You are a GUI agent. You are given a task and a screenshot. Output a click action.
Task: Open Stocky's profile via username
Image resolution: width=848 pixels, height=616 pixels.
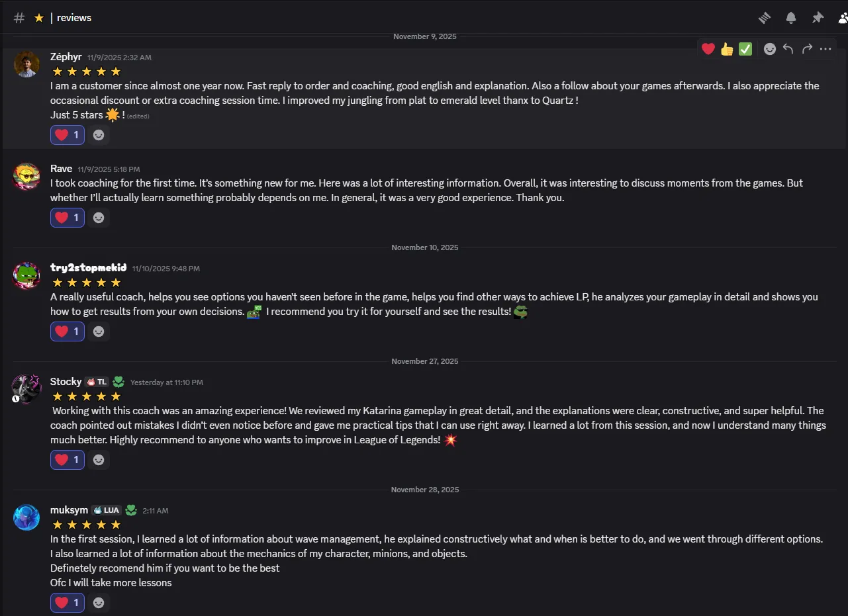[x=66, y=382]
